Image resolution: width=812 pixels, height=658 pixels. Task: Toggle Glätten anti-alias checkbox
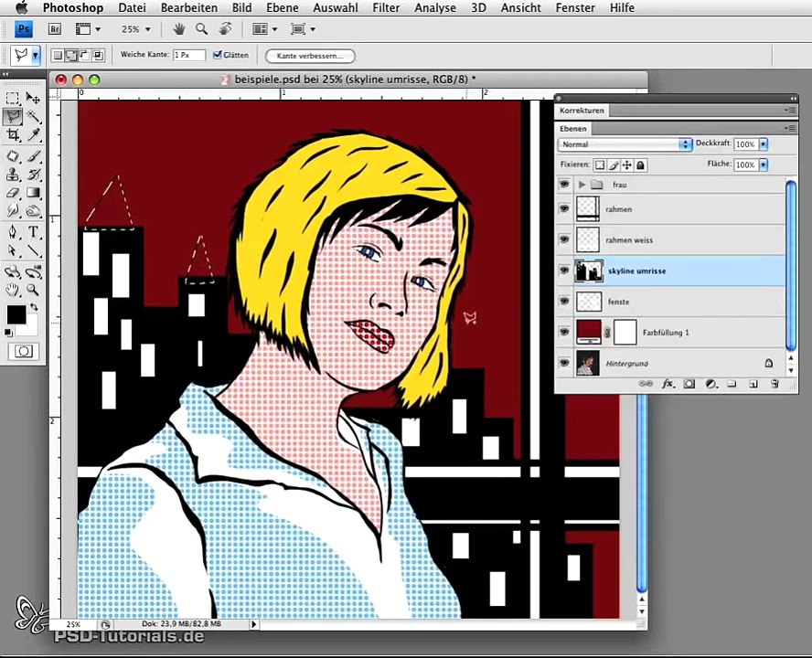point(218,54)
